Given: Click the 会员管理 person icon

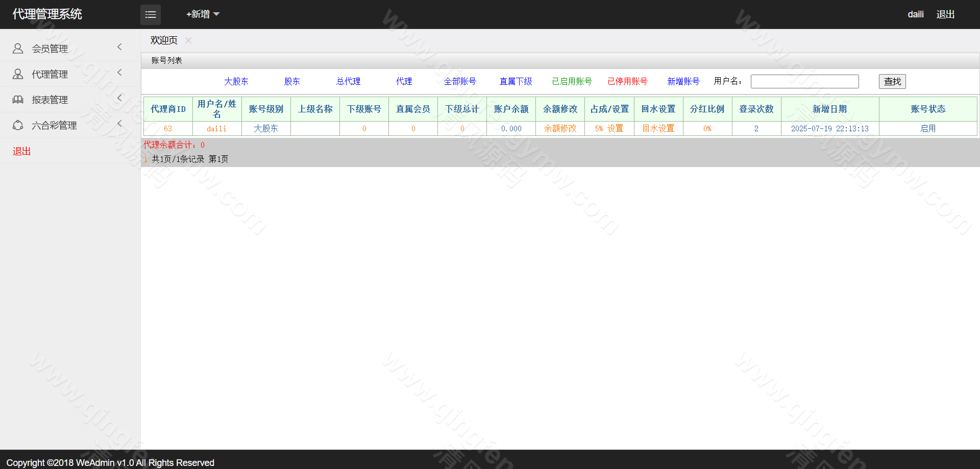Looking at the screenshot, I should pyautogui.click(x=18, y=49).
